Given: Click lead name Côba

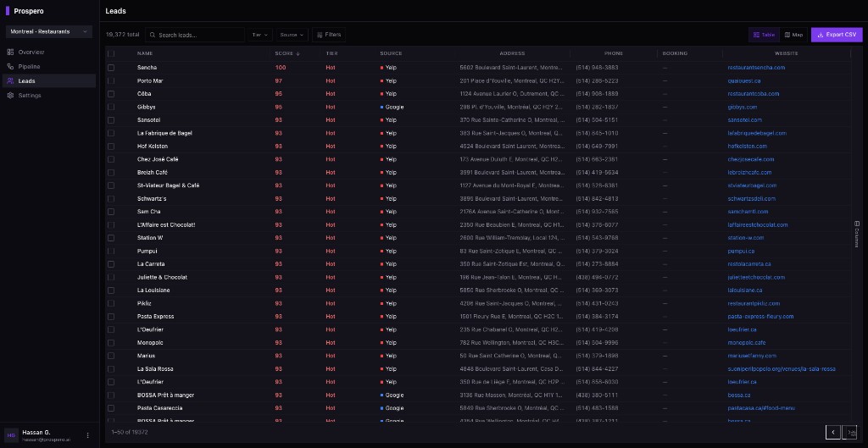Looking at the screenshot, I should [144, 93].
